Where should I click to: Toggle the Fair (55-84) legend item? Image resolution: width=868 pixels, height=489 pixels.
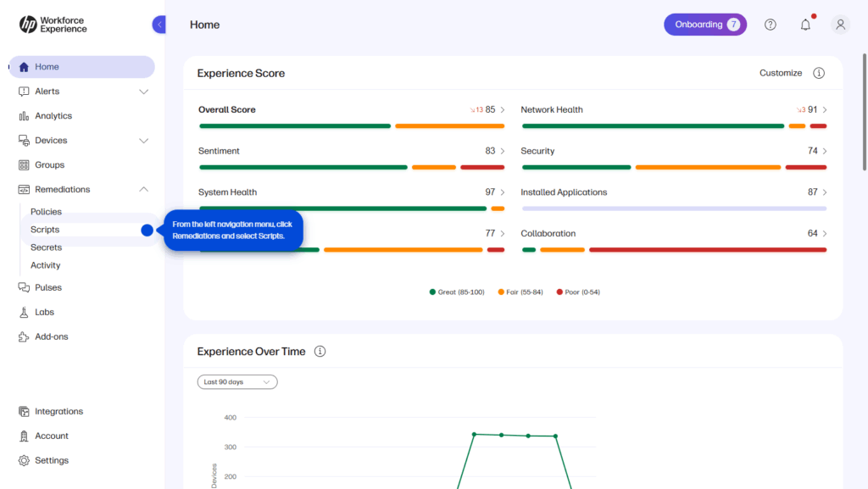[520, 292]
